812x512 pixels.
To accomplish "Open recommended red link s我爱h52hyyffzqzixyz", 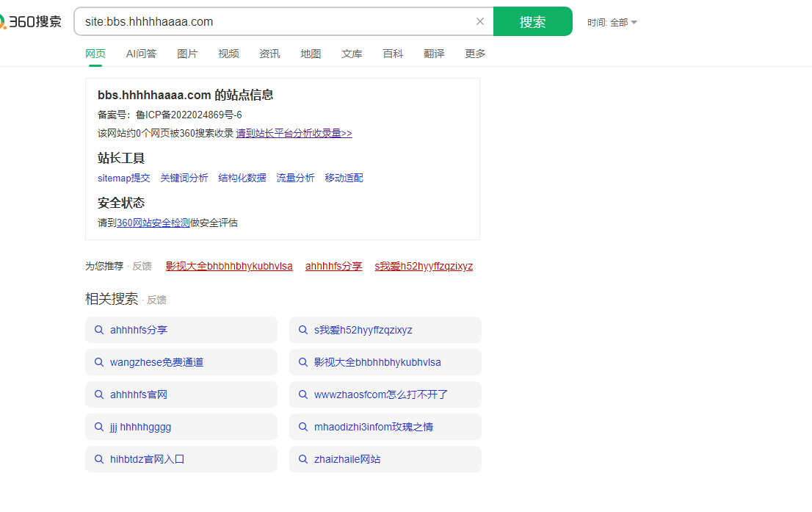I will (x=424, y=267).
